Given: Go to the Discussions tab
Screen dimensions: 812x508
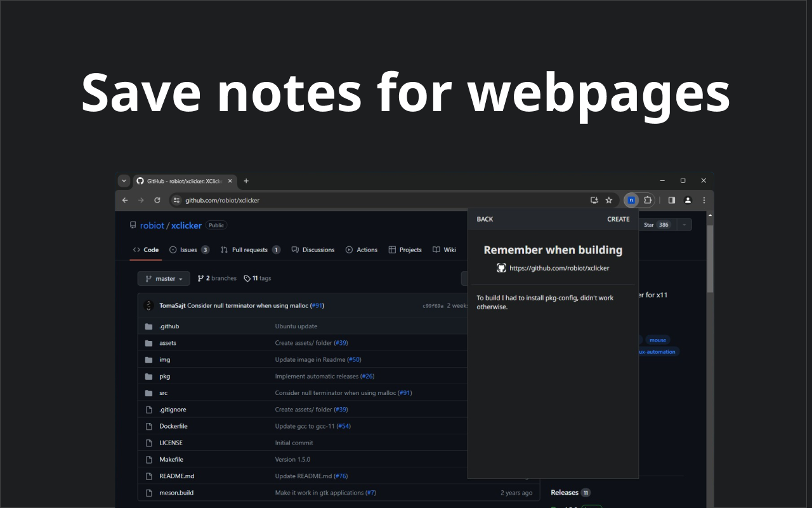Looking at the screenshot, I should click(313, 250).
